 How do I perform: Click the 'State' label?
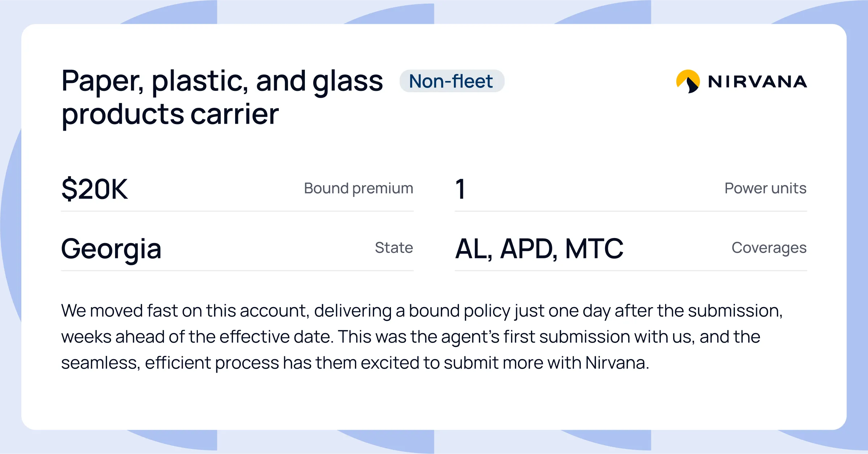point(394,248)
